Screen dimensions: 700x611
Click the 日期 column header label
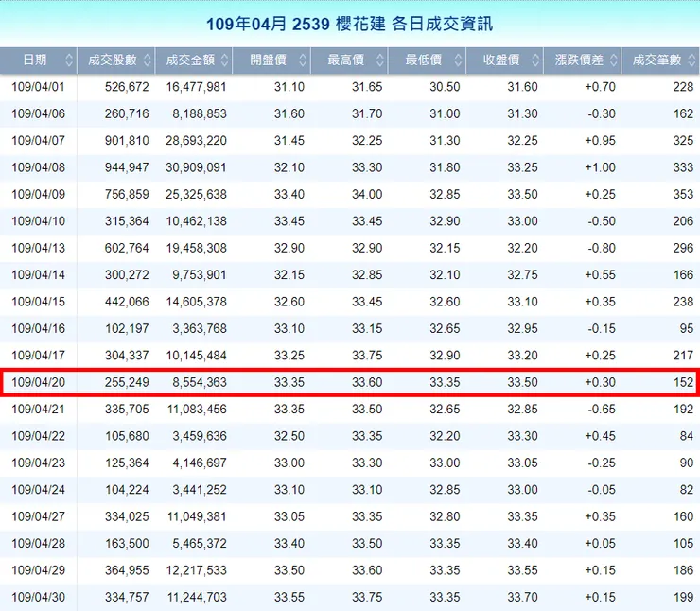click(35, 60)
